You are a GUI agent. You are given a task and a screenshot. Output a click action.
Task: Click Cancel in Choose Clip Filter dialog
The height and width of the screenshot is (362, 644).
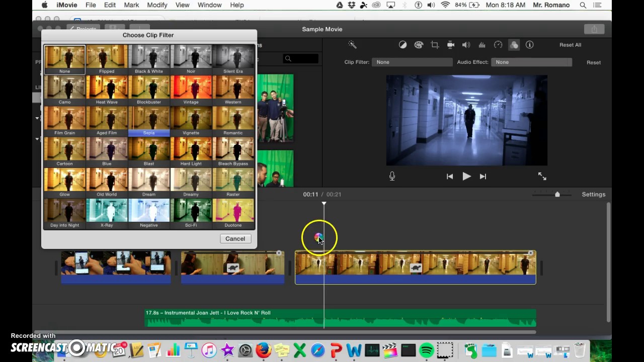pyautogui.click(x=235, y=239)
